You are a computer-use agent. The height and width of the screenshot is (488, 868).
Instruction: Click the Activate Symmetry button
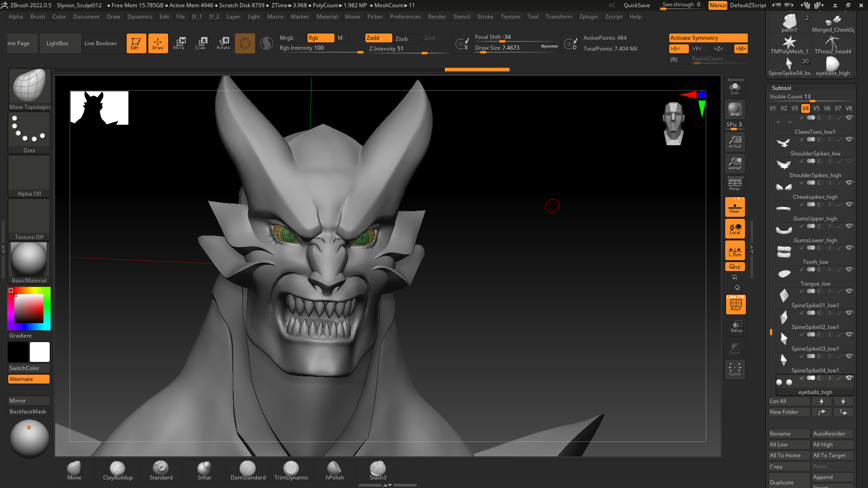(x=708, y=38)
